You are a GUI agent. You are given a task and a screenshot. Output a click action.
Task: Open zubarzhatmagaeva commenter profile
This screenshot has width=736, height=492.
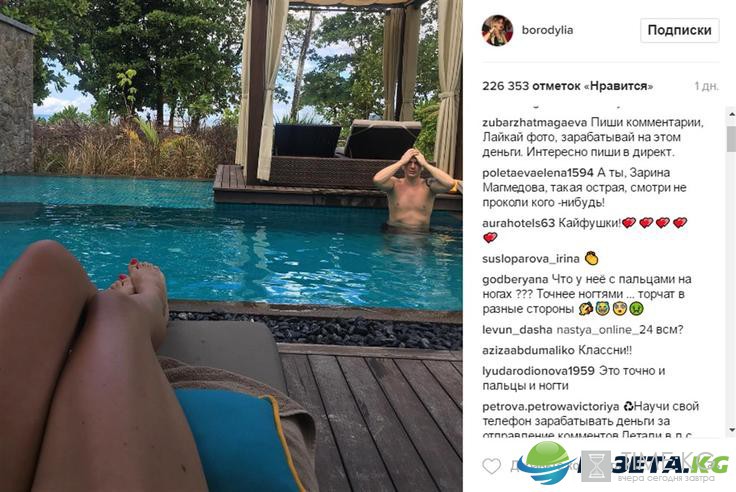(x=534, y=123)
